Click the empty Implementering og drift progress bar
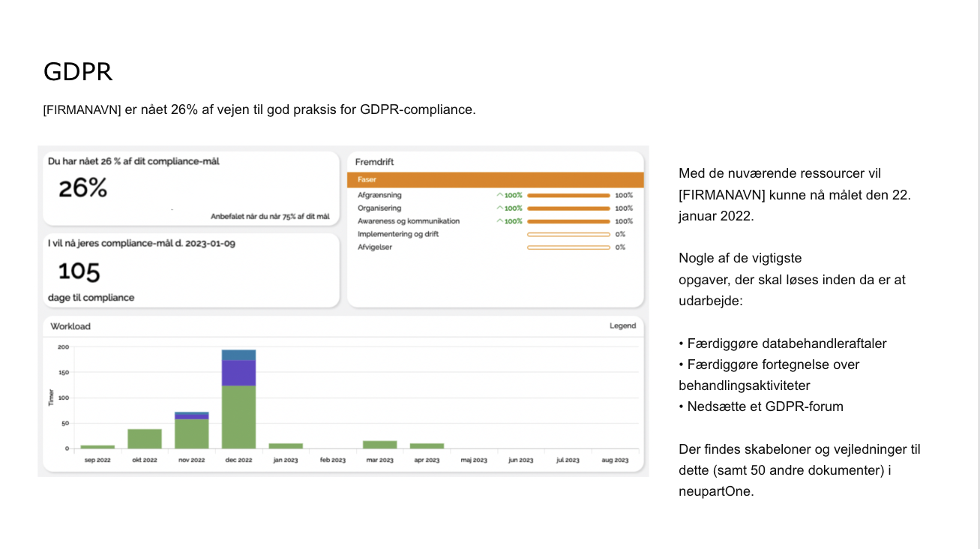 pyautogui.click(x=568, y=234)
